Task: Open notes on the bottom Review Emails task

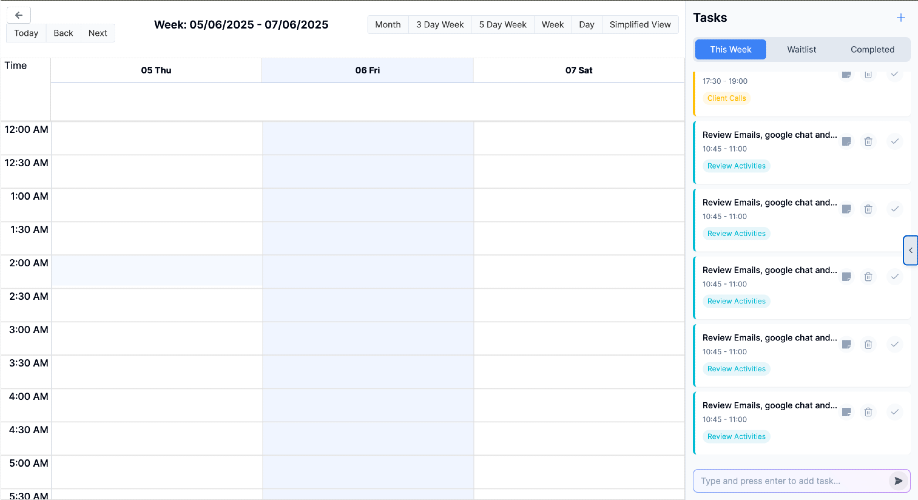Action: pos(846,412)
